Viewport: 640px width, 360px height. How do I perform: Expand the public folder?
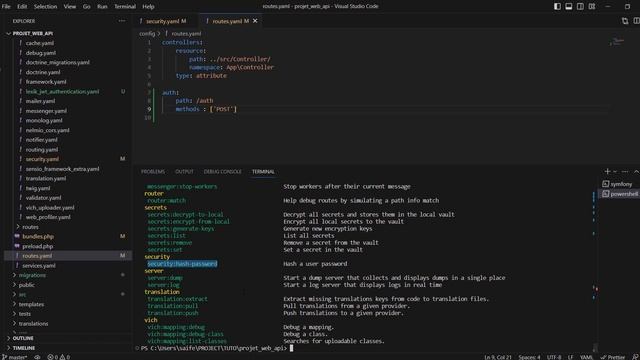27,285
